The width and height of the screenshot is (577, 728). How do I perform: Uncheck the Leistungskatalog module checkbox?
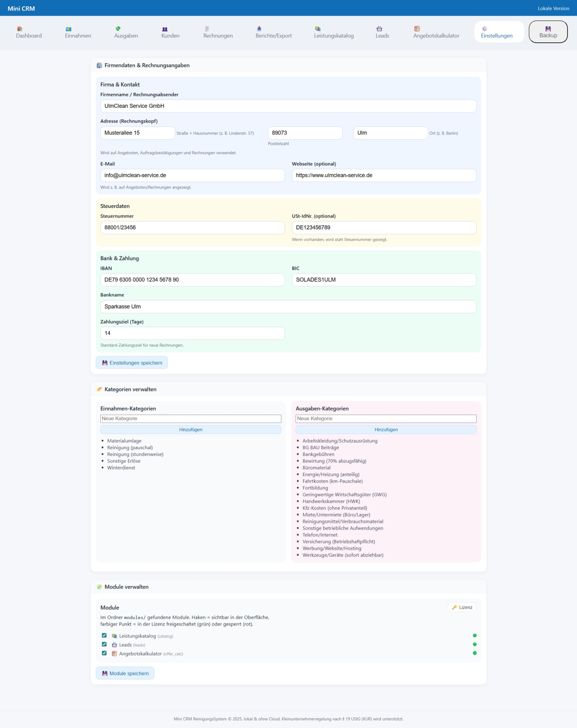pos(104,635)
